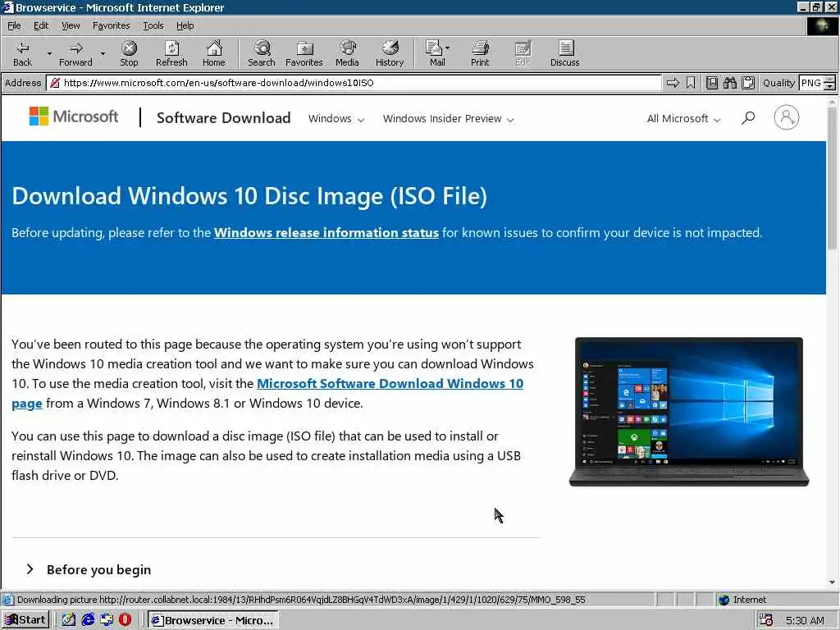Image resolution: width=840 pixels, height=630 pixels.
Task: Open the File menu
Action: [x=14, y=25]
